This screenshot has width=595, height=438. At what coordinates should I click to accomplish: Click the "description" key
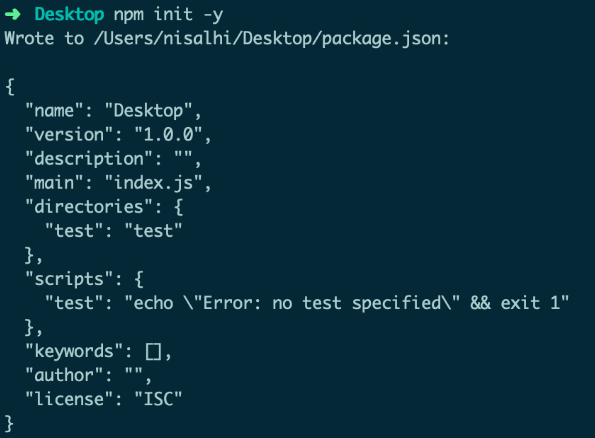click(x=88, y=159)
